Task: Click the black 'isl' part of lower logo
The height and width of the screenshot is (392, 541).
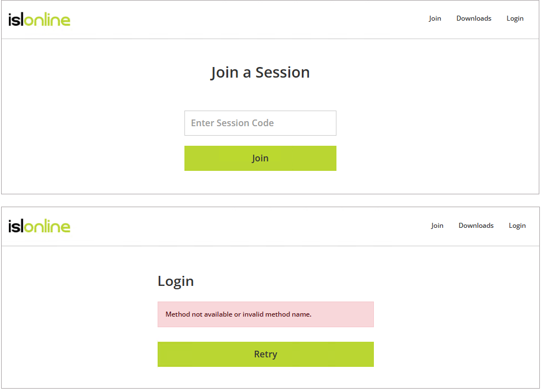Action: (x=16, y=226)
